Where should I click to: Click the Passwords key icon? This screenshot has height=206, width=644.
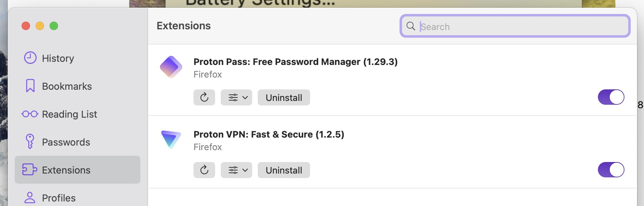tap(30, 141)
